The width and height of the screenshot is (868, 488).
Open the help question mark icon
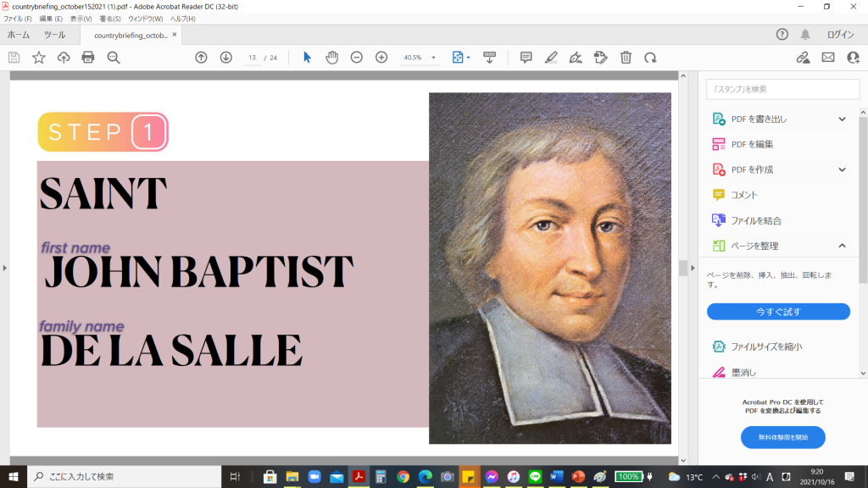782,34
